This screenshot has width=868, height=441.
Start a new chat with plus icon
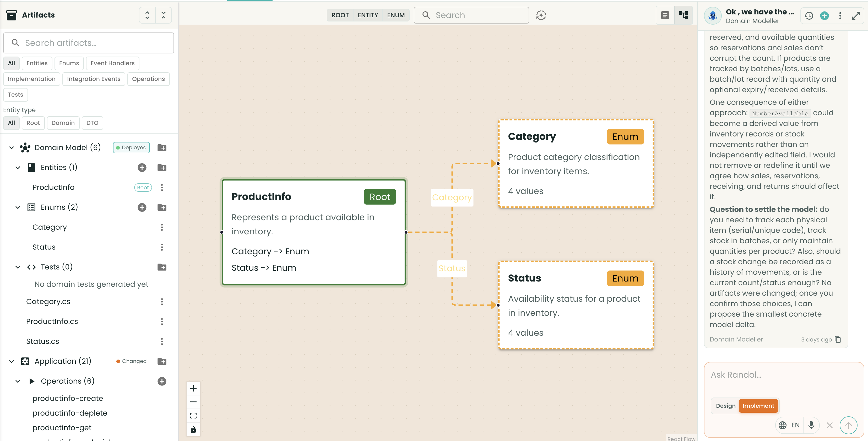[824, 15]
